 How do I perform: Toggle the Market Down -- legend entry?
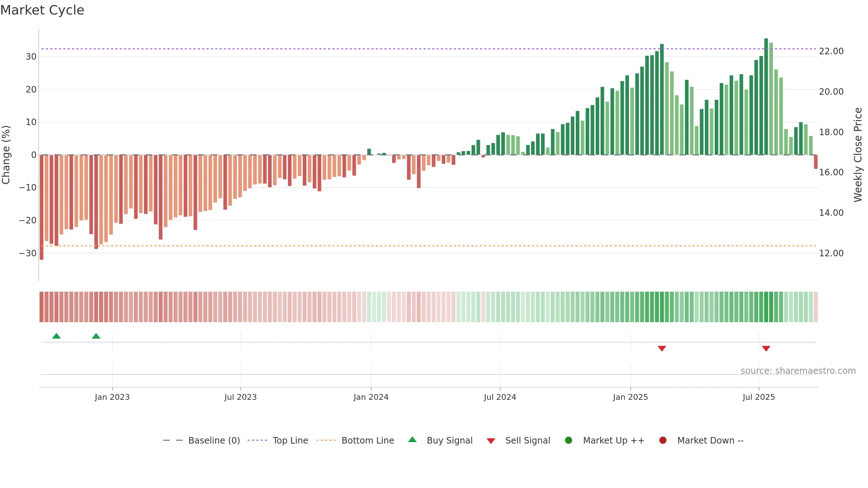(x=701, y=440)
